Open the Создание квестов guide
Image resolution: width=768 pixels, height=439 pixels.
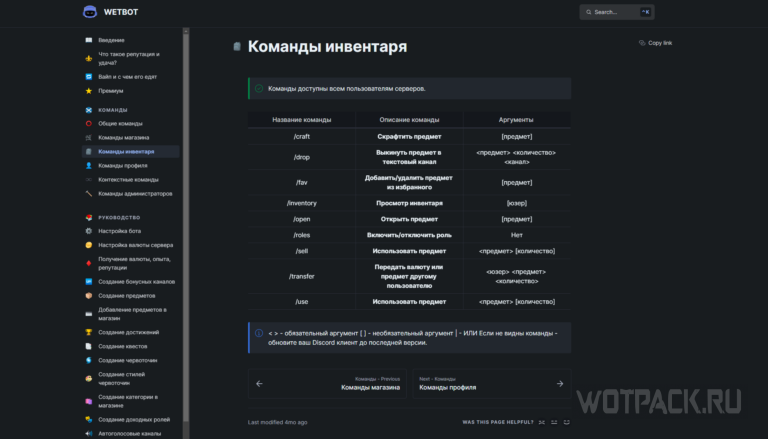coord(125,346)
